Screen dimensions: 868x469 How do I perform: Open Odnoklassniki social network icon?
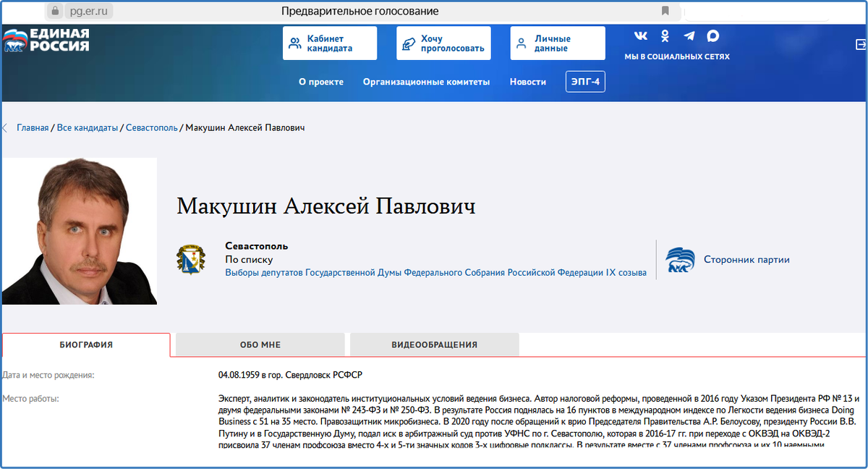click(665, 36)
